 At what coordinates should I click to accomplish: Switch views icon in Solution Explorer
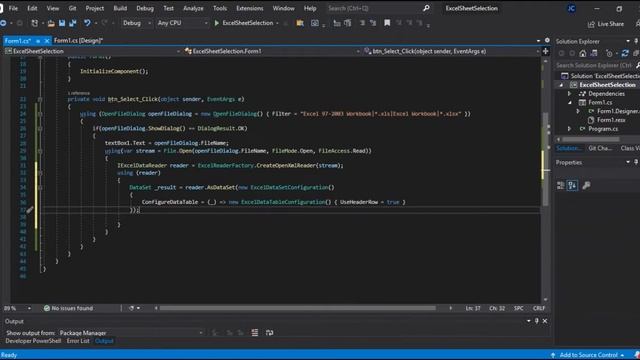594,53
